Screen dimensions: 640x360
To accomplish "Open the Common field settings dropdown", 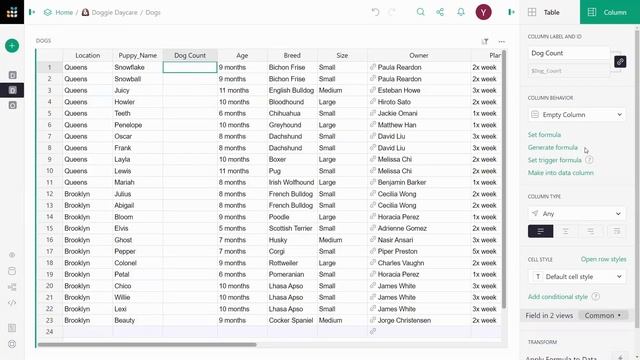I will click(602, 316).
